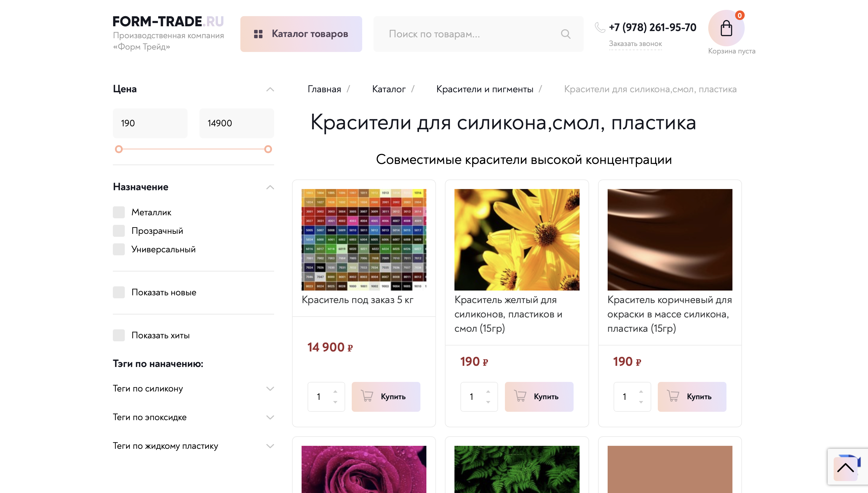Click the phone handset icon
Image resolution: width=868 pixels, height=493 pixels.
[600, 27]
